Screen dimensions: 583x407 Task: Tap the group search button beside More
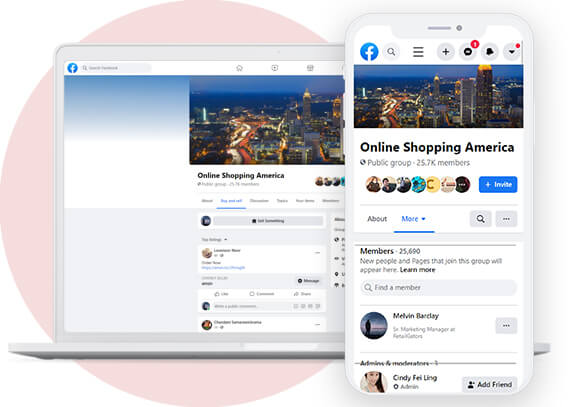pos(480,219)
